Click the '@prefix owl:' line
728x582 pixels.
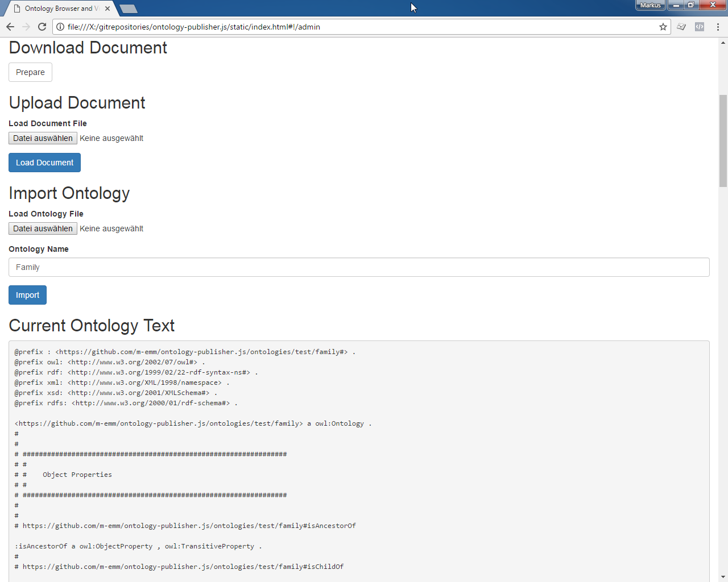[110, 362]
